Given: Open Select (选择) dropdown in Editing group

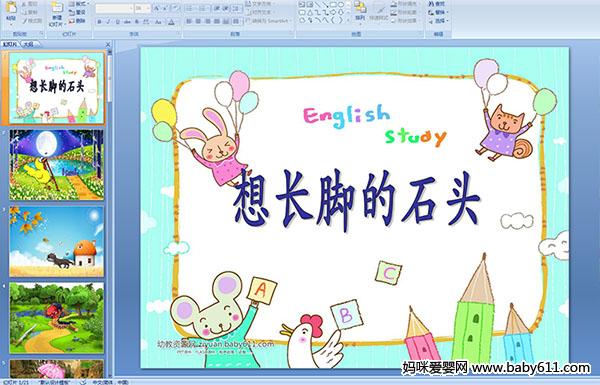Looking at the screenshot, I should [439, 21].
